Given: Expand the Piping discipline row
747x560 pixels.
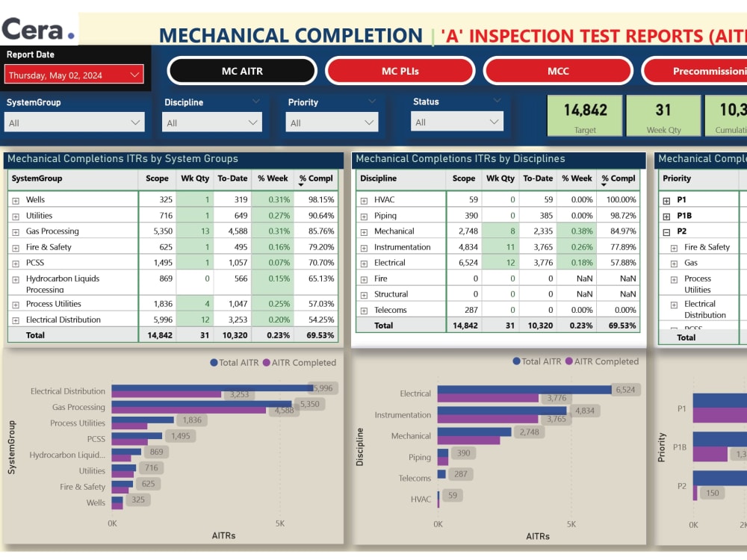Looking at the screenshot, I should tap(364, 217).
